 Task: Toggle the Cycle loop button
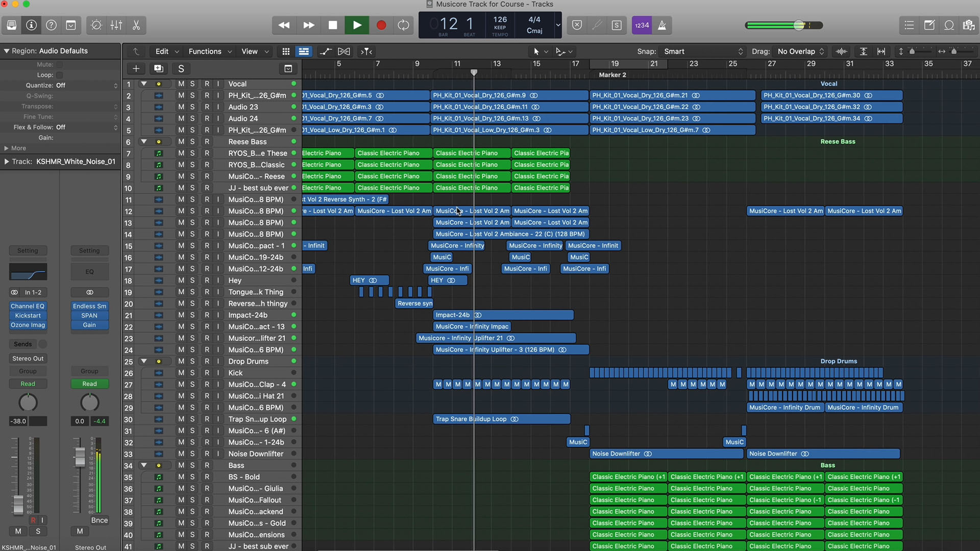(403, 25)
